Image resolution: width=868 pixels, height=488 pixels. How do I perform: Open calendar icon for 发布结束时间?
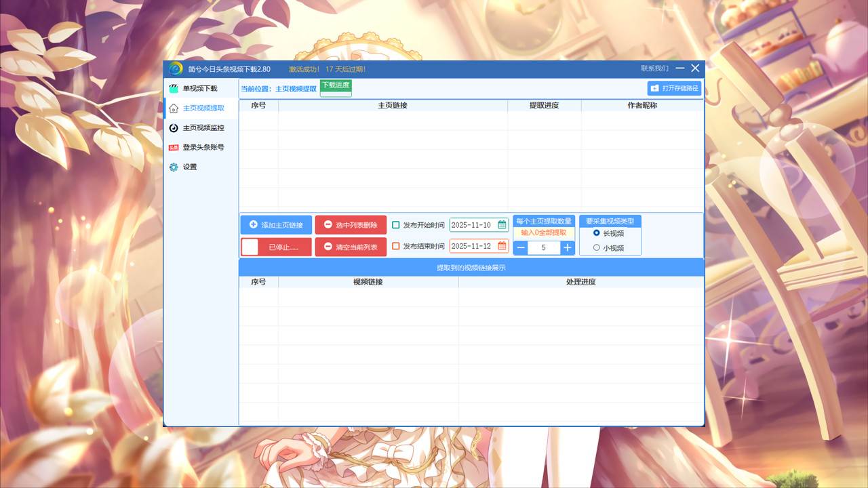tap(502, 246)
